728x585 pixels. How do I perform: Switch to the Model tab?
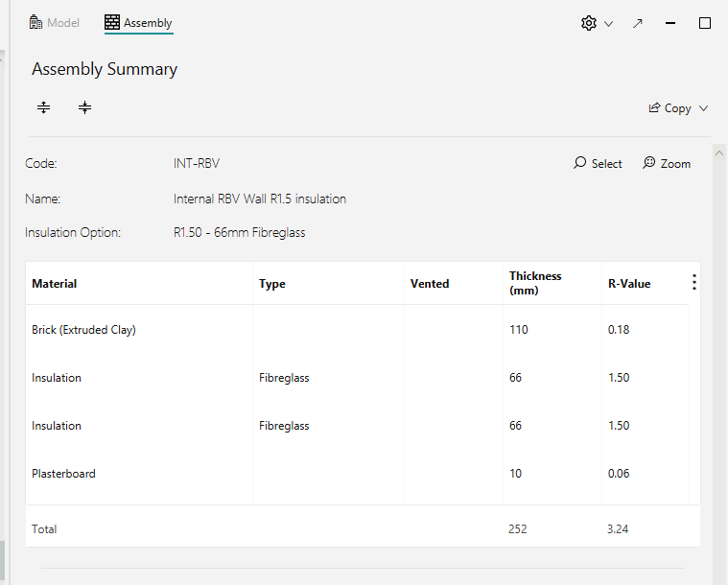coord(55,23)
